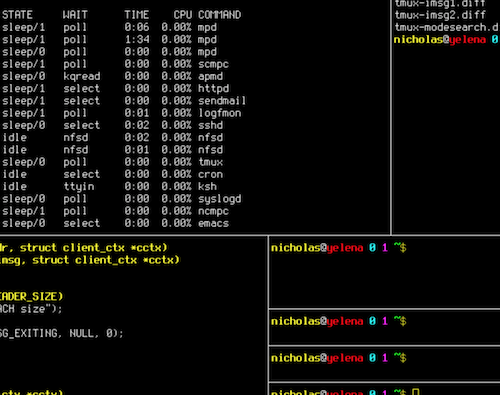The image size is (500, 395).
Task: Click the 1:34 time value
Action: pyautogui.click(x=137, y=40)
